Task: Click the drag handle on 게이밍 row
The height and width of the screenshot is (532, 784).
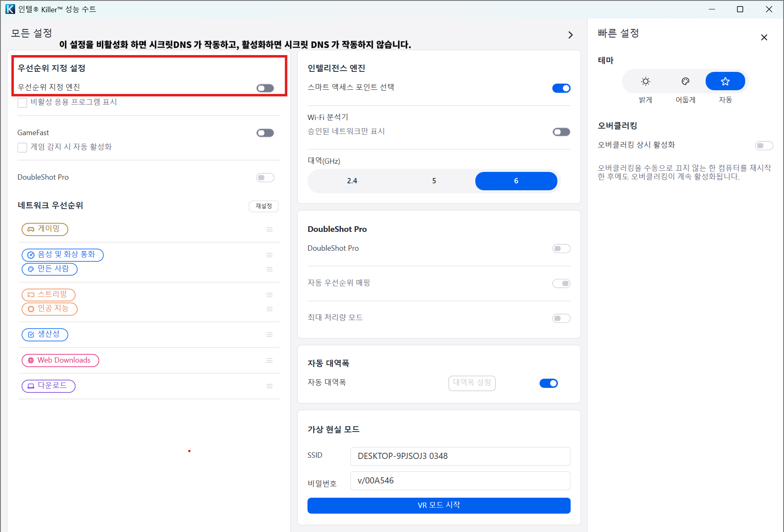Action: [269, 229]
